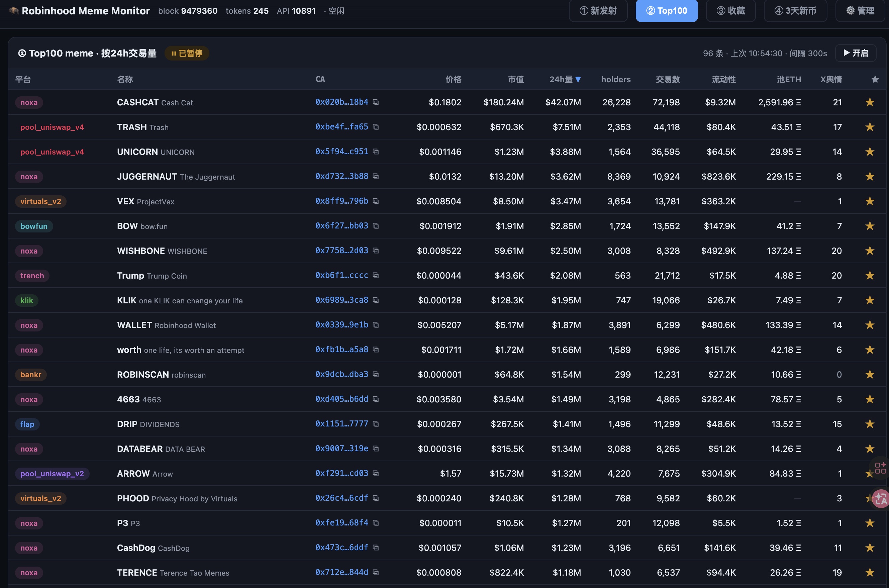Sort the table by 价格 column
This screenshot has height=588, width=889.
tap(453, 80)
